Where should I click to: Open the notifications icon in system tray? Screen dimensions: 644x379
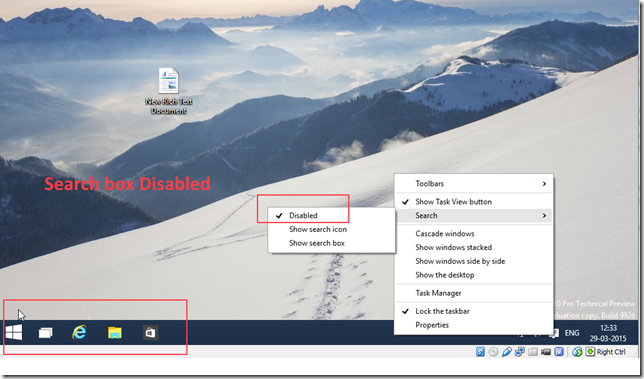[554, 333]
